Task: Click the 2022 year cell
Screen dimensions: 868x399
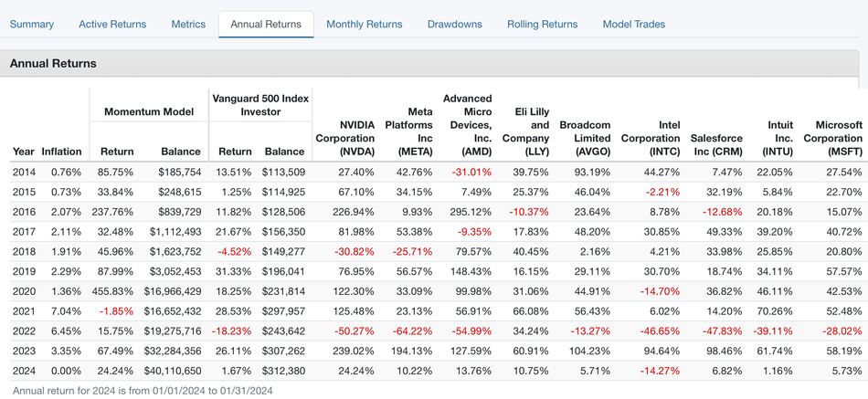Action: [x=23, y=331]
